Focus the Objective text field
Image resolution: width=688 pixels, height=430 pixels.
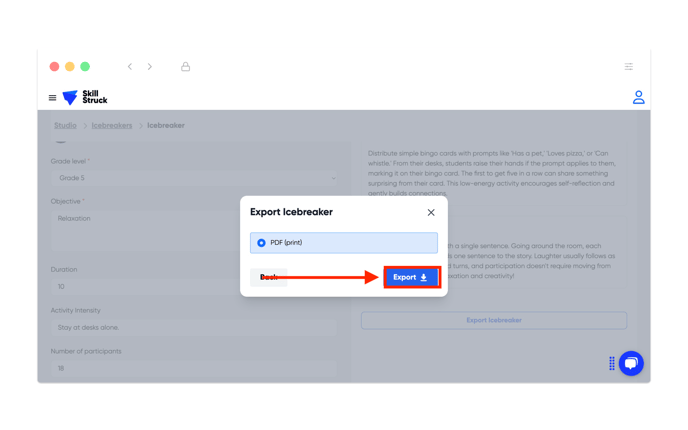click(x=147, y=230)
